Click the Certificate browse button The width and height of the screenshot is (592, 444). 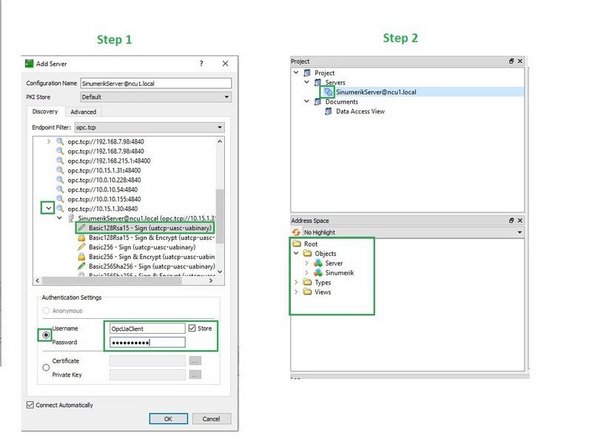coord(195,361)
